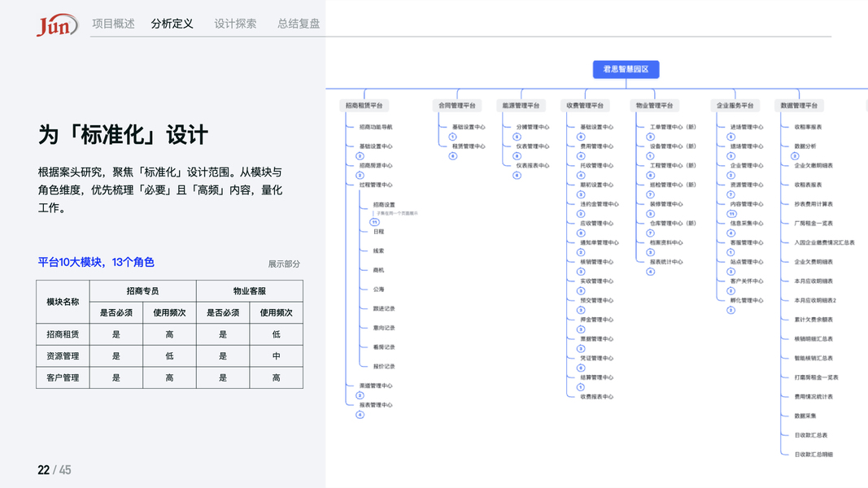868x488 pixels.
Task: Expand the badge under 数据分析
Action: tap(795, 156)
